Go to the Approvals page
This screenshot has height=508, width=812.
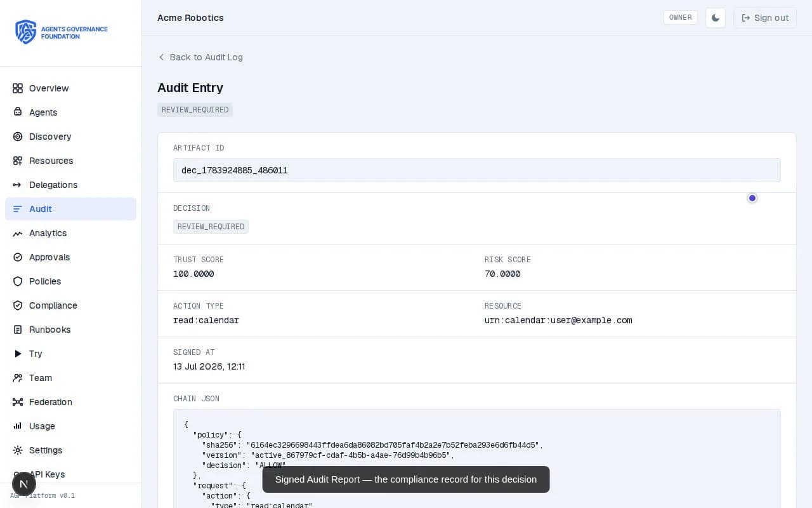(x=70, y=257)
